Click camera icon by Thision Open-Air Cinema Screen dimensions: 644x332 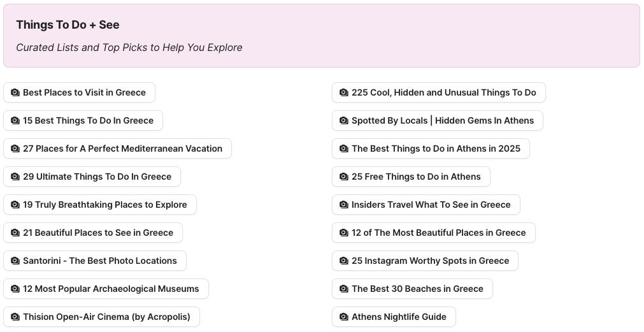pos(15,317)
